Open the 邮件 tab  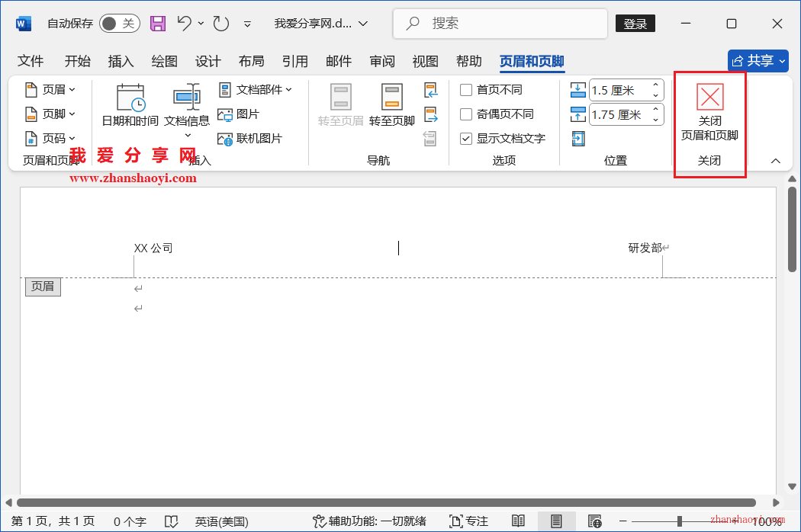[338, 61]
